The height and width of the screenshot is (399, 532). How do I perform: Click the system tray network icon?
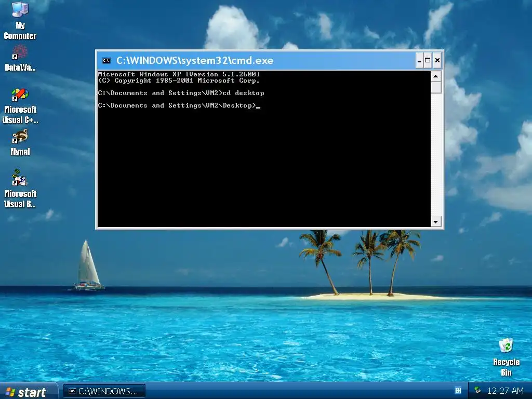tap(477, 391)
